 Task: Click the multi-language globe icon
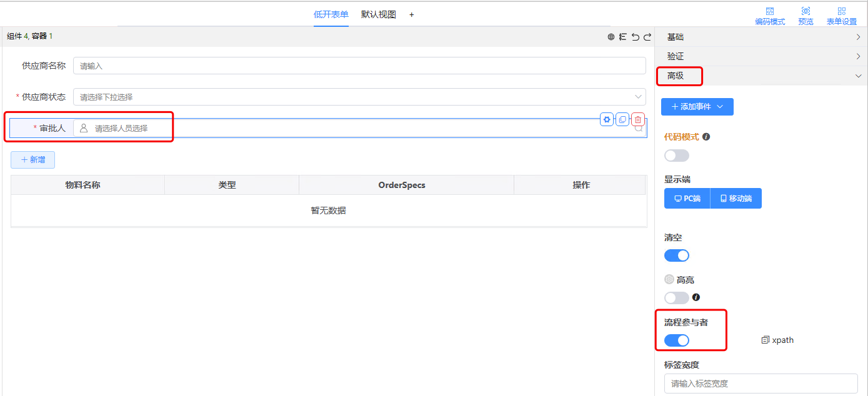pos(611,37)
